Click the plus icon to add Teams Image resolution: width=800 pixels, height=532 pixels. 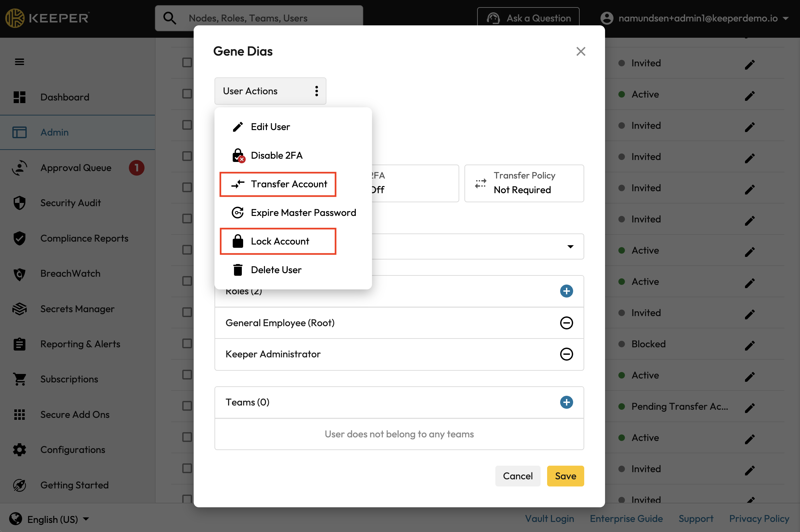566,402
